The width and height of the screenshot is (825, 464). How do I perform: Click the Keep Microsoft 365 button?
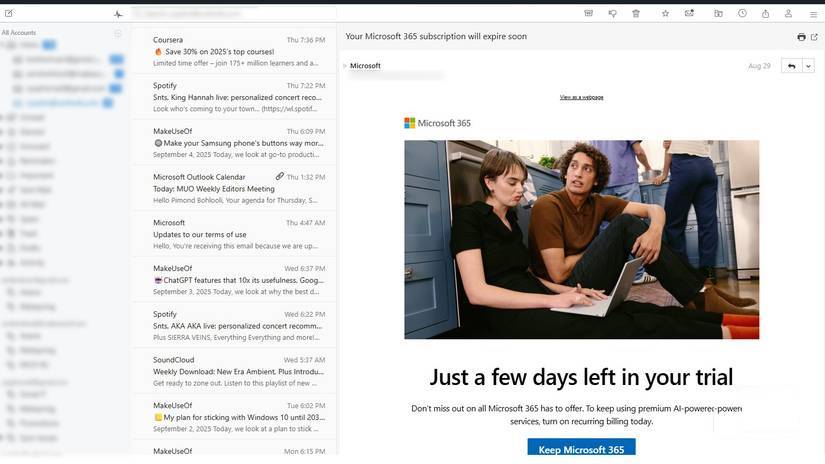581,447
